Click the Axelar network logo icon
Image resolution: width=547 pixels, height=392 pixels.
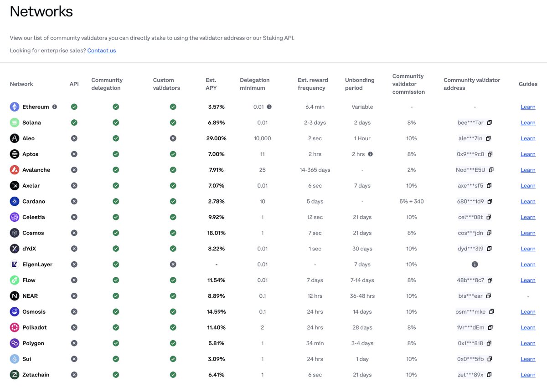[15, 186]
